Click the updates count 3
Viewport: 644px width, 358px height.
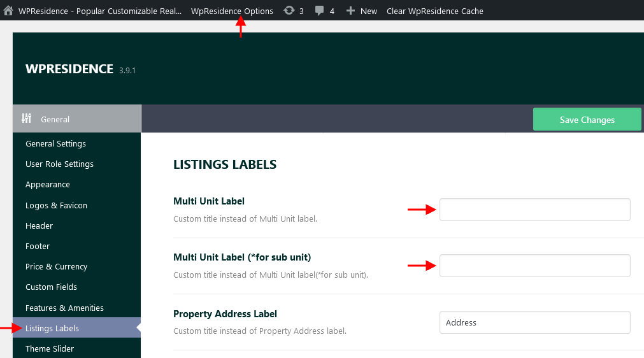pos(301,11)
